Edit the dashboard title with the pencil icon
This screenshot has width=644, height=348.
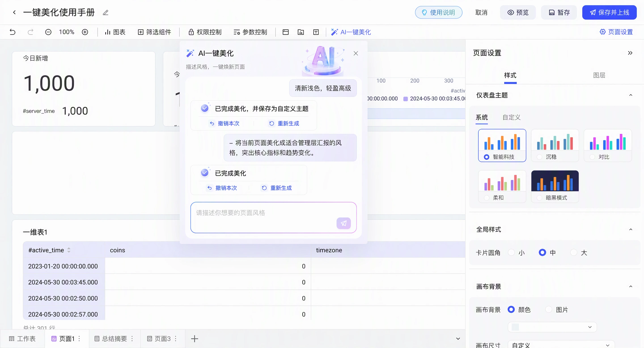click(106, 13)
